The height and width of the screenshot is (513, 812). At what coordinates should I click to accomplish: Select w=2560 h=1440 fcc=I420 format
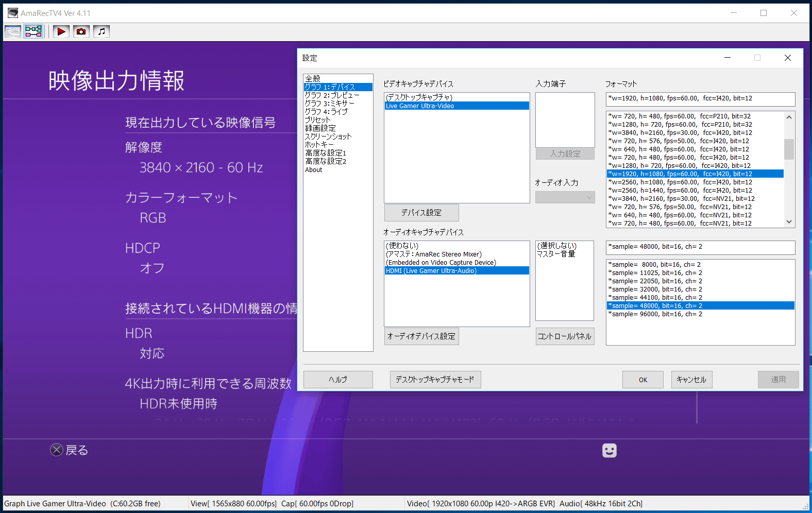(x=695, y=190)
